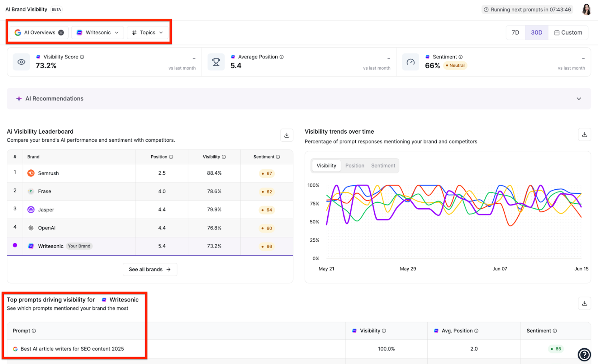Click the Brand column header

tap(33, 157)
